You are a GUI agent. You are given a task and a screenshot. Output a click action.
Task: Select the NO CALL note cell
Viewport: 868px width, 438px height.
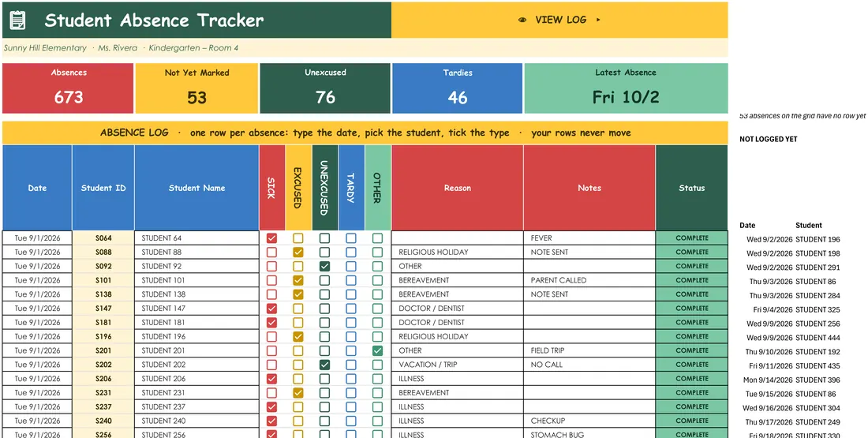(589, 365)
